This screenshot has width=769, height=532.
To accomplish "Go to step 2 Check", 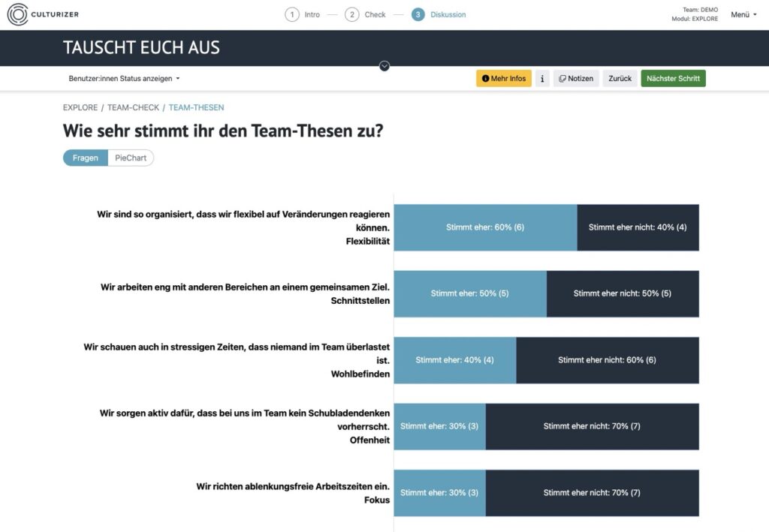I will [x=365, y=15].
